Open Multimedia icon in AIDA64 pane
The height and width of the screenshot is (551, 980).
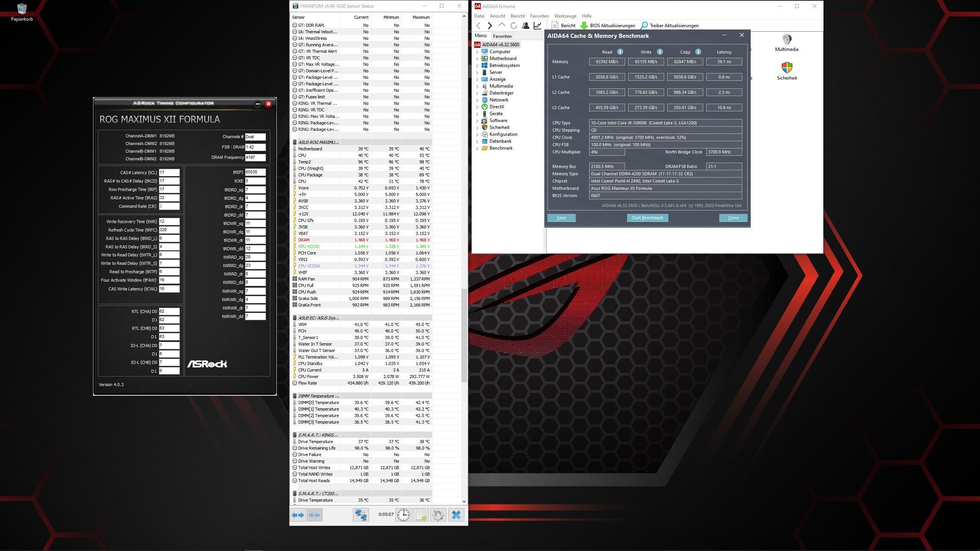(787, 42)
